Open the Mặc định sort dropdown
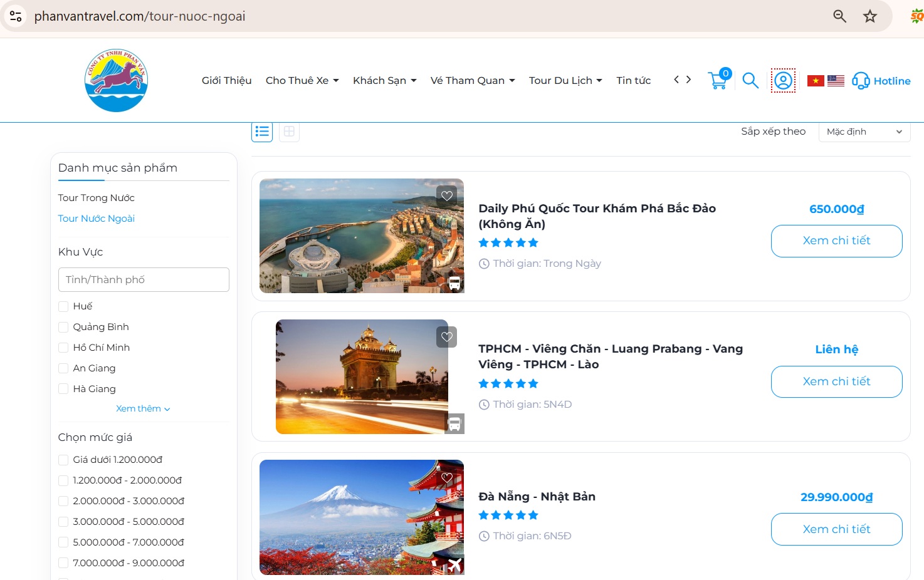This screenshot has height=580, width=924. coord(864,132)
